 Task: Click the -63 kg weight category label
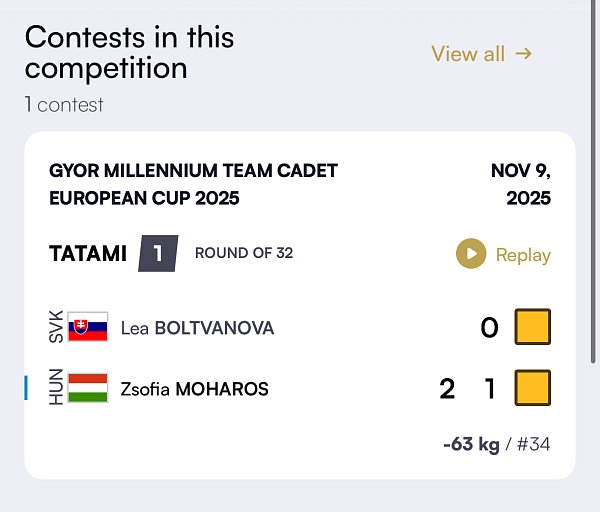coord(471,444)
